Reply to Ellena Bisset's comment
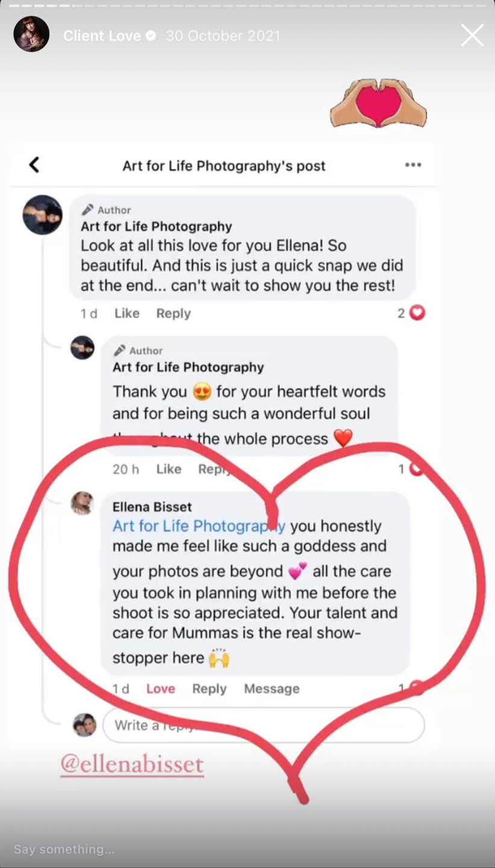This screenshot has width=495, height=868. pos(209,688)
